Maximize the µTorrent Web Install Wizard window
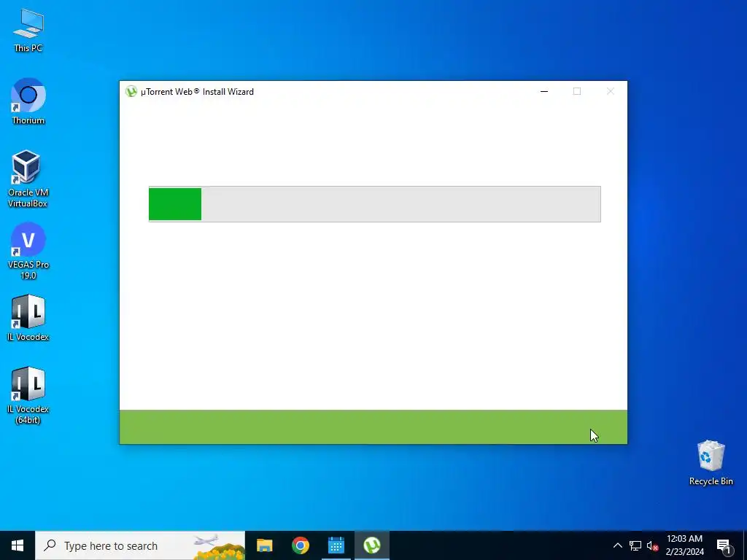This screenshot has height=560, width=747. point(577,91)
